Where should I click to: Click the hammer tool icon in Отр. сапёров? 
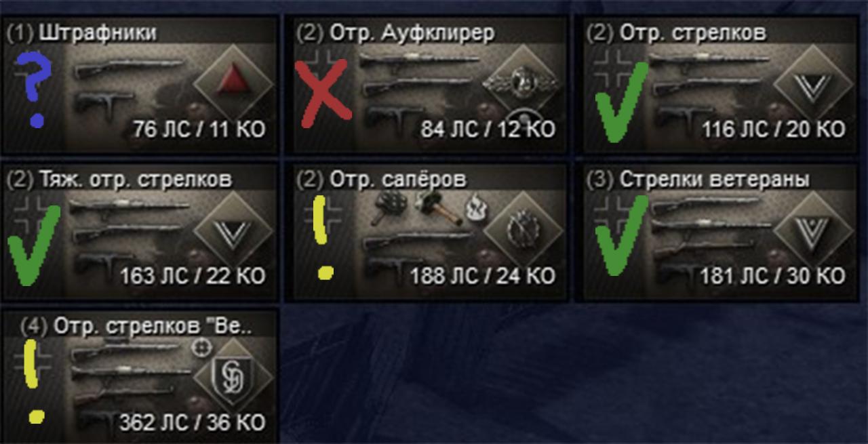click(433, 206)
